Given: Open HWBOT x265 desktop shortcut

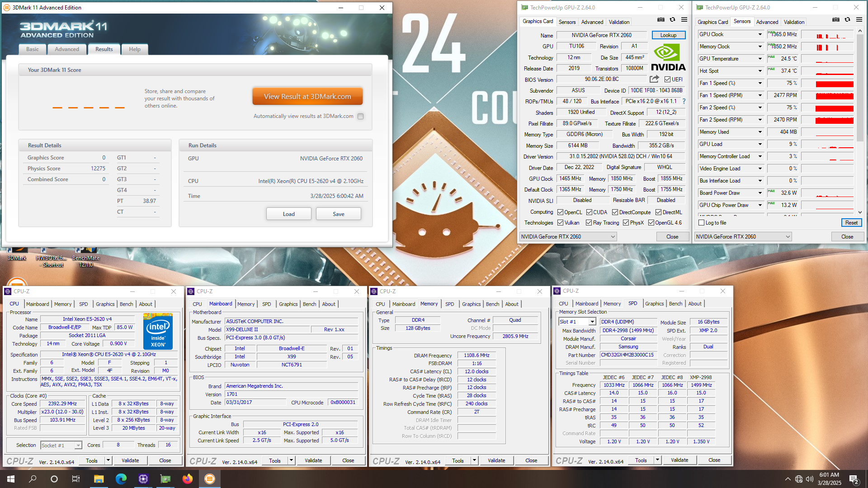Looking at the screenshot, I should (x=51, y=258).
